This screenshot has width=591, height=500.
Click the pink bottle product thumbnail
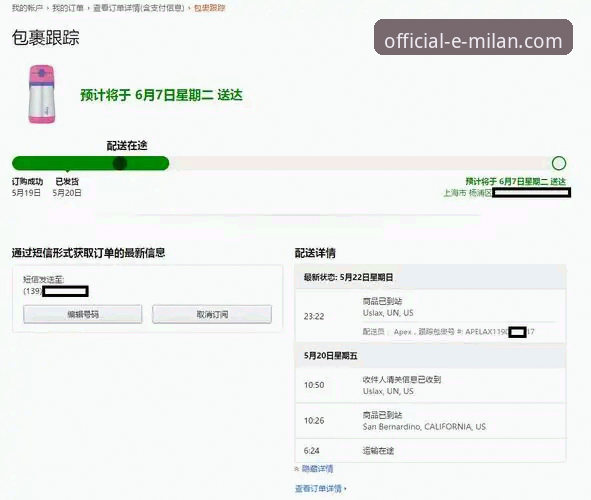click(x=42, y=94)
